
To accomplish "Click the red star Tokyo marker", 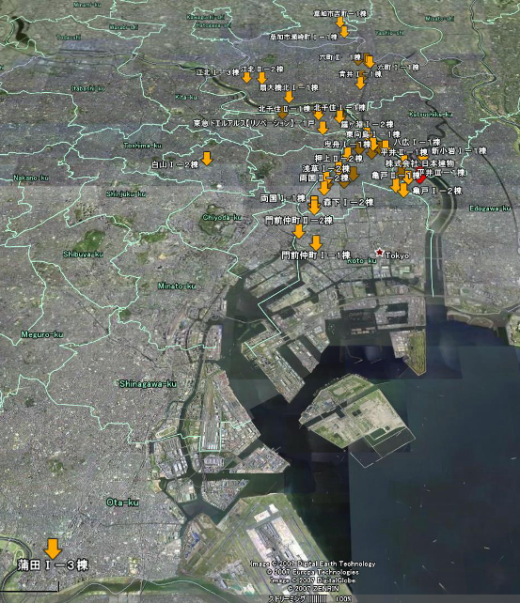I will click(380, 252).
